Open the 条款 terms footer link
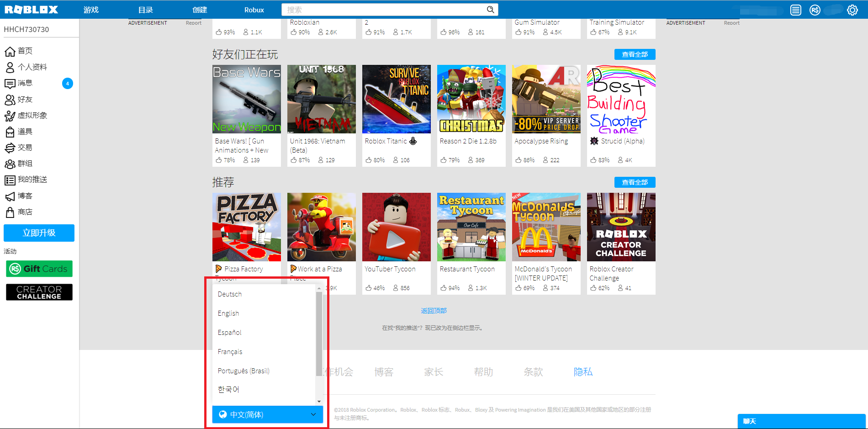Screen dimensions: 868x429 (533, 372)
